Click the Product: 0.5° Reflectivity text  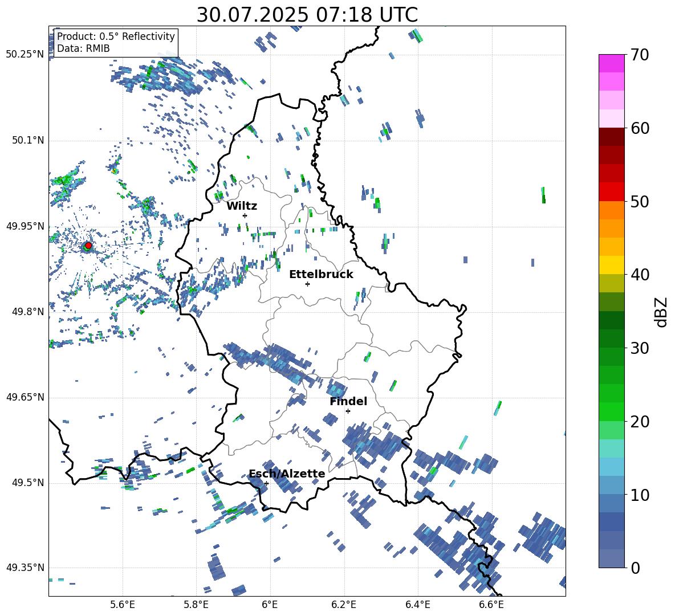[x=116, y=36]
